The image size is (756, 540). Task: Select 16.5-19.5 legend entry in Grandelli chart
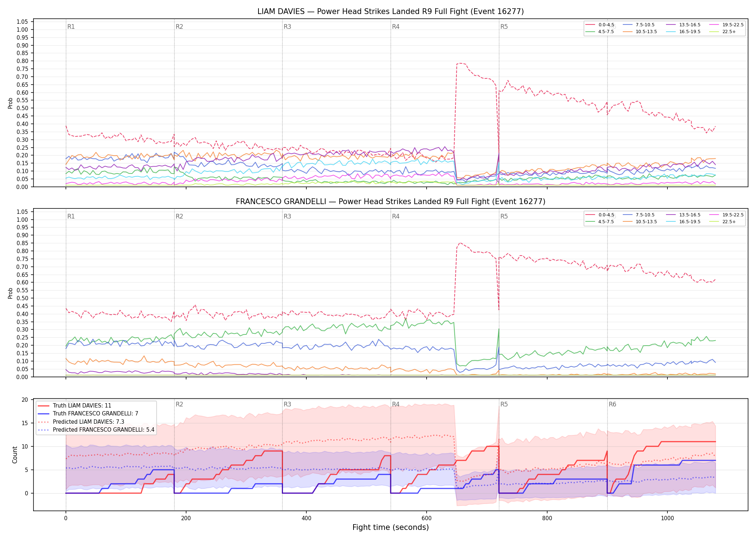click(683, 222)
